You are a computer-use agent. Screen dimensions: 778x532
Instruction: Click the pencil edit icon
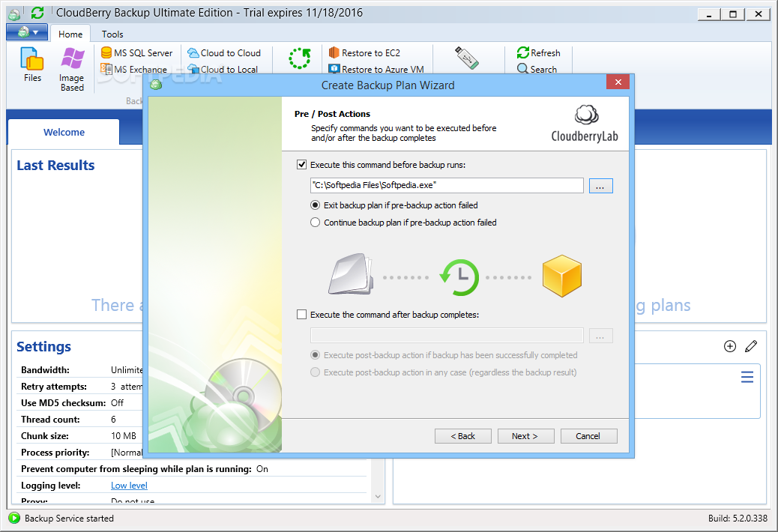[x=751, y=346]
